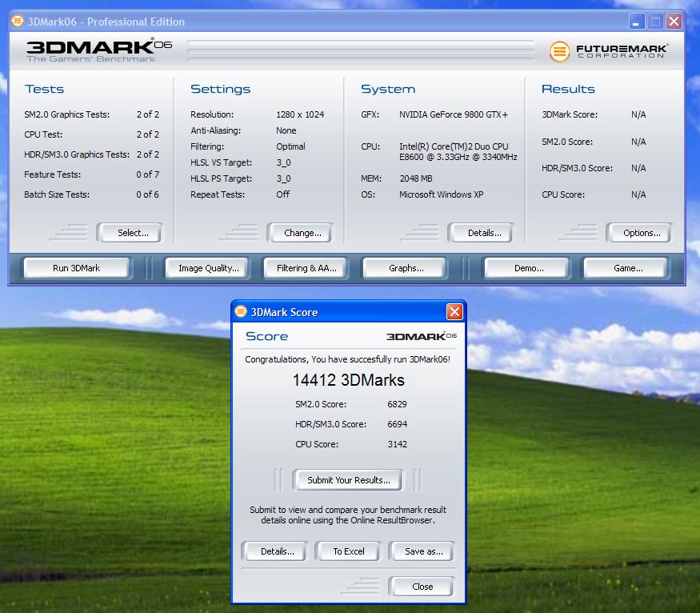
Task: Open the System Details... button
Action: (x=482, y=233)
